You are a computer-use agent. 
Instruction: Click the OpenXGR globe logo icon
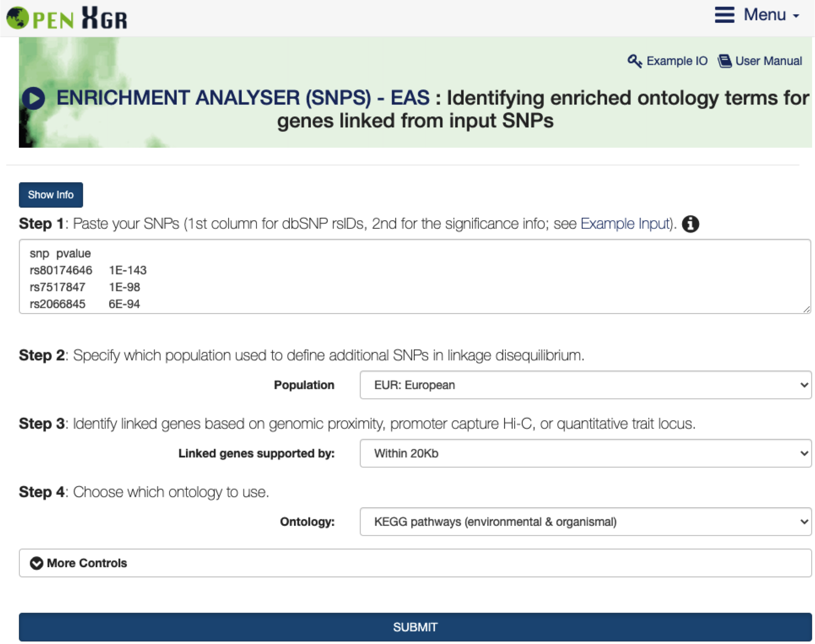pyautogui.click(x=18, y=18)
